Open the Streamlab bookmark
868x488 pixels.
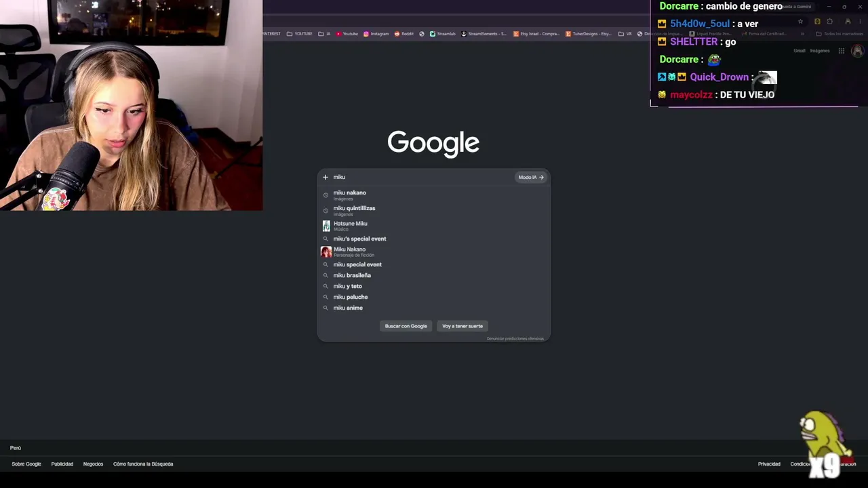[443, 34]
